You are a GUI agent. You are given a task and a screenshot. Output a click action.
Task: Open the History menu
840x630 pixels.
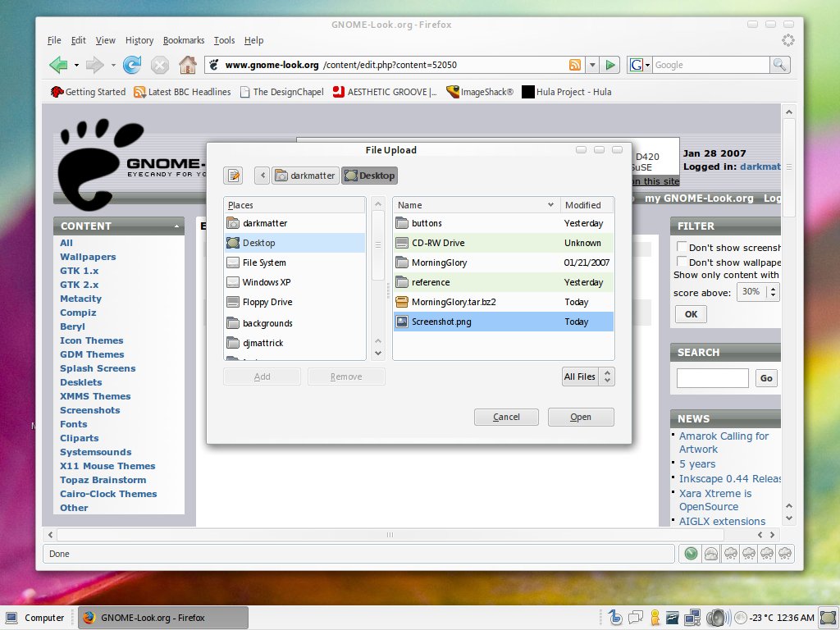(139, 40)
